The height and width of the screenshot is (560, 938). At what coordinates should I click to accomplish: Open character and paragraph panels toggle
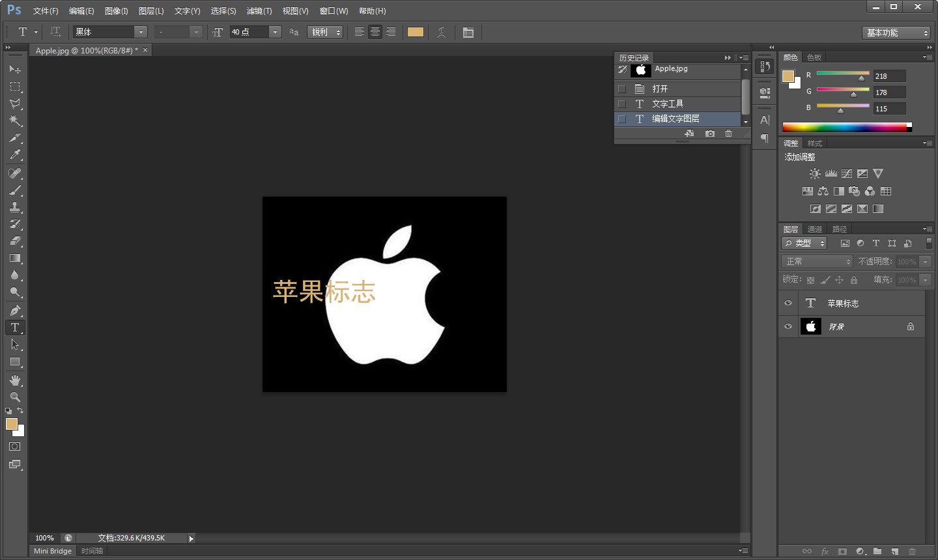tap(468, 32)
